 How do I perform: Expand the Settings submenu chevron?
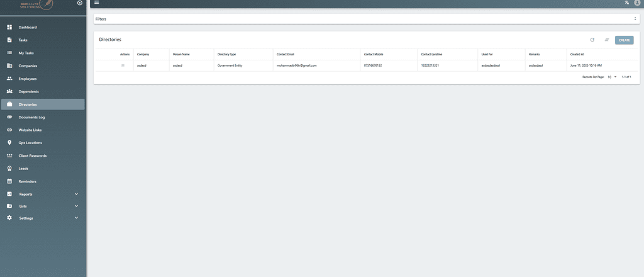[x=76, y=218]
